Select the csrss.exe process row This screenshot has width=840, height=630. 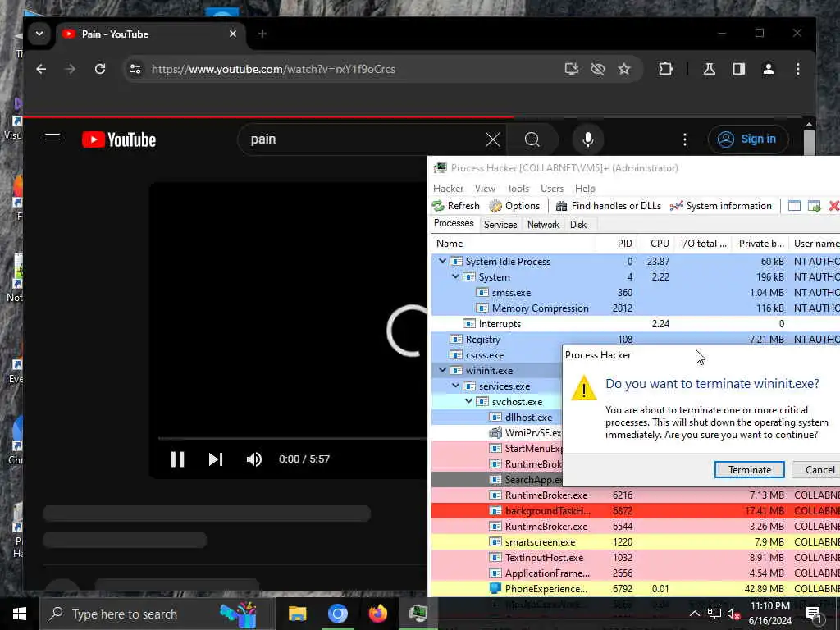pyautogui.click(x=496, y=354)
